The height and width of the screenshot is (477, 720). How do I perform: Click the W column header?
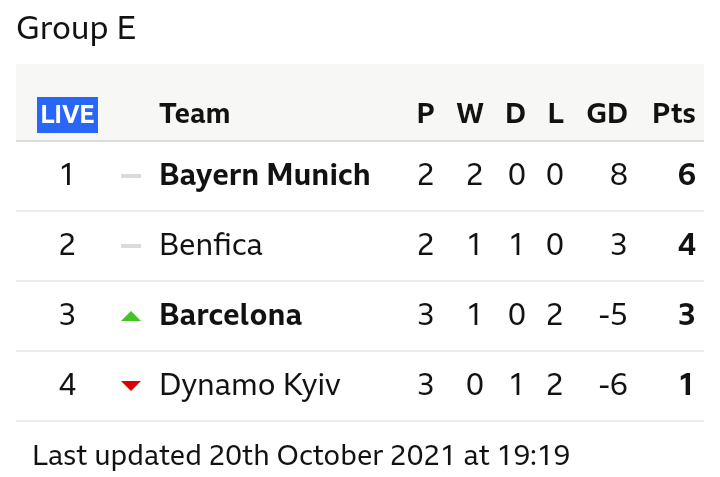click(x=470, y=113)
